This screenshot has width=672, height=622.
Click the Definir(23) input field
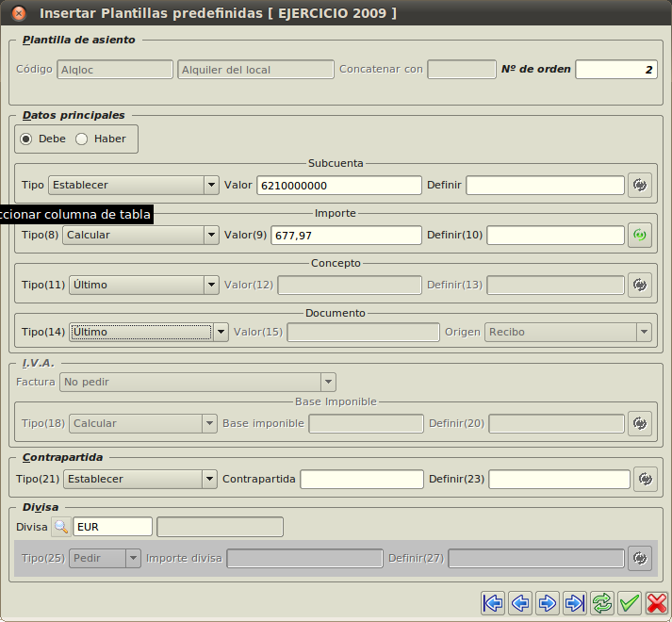559,479
